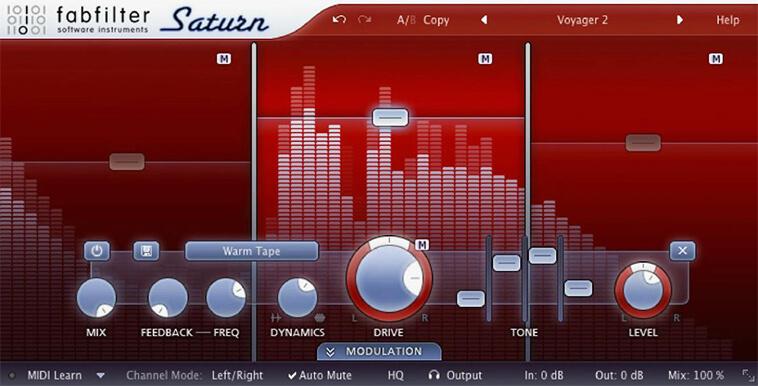Click the third Tone slider handle
758x386 pixels.
pyautogui.click(x=542, y=255)
